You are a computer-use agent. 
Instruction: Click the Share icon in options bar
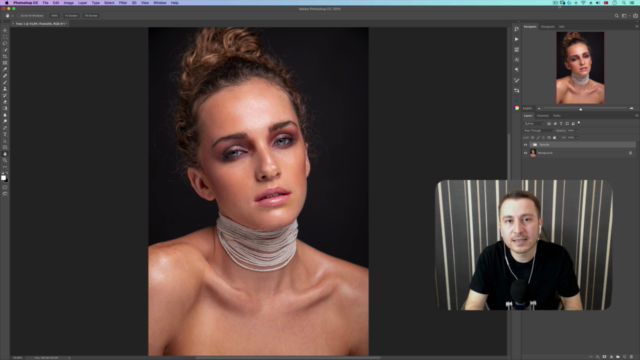636,16
